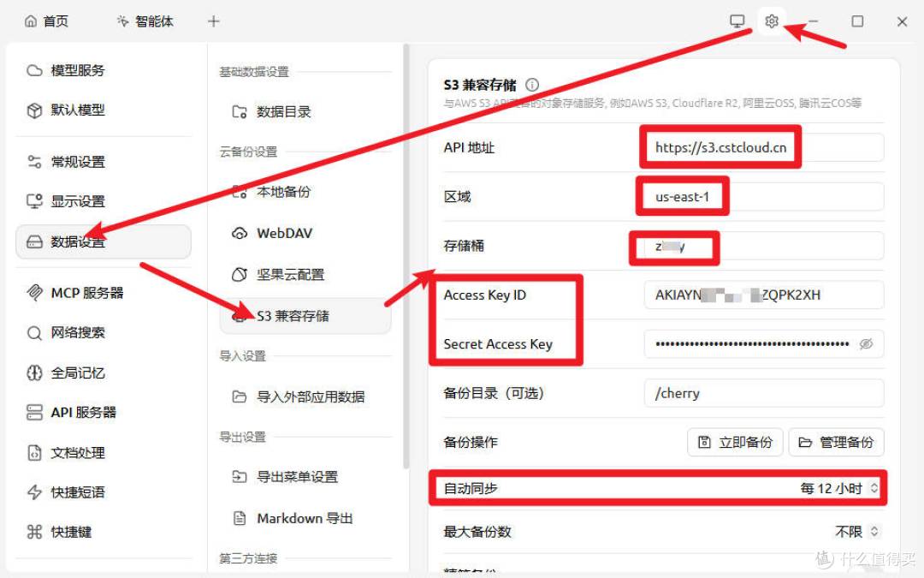The image size is (924, 578).
Task: Click the folder icon beside 导入外部应用数据
Action: (240, 396)
